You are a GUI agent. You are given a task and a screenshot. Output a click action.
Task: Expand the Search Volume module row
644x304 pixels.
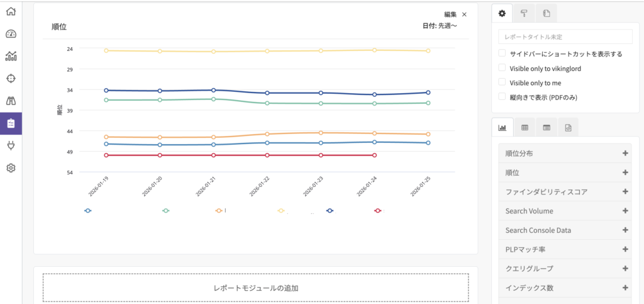tap(625, 211)
